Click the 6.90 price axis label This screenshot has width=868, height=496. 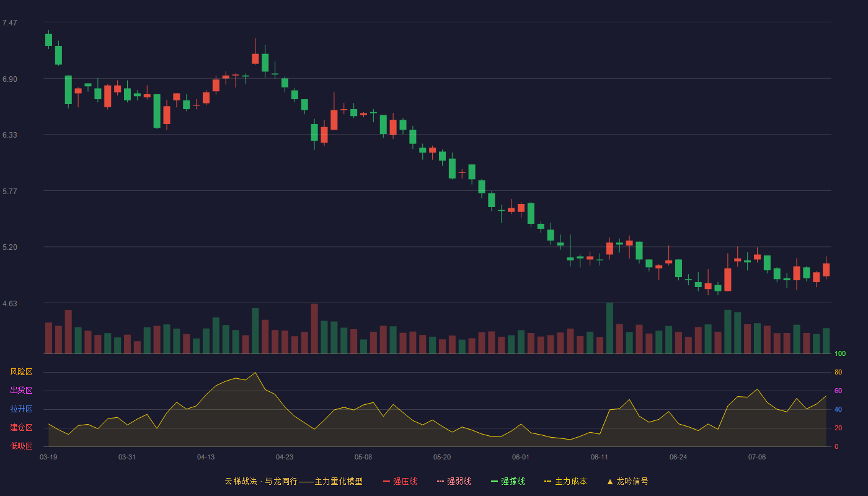tap(10, 79)
